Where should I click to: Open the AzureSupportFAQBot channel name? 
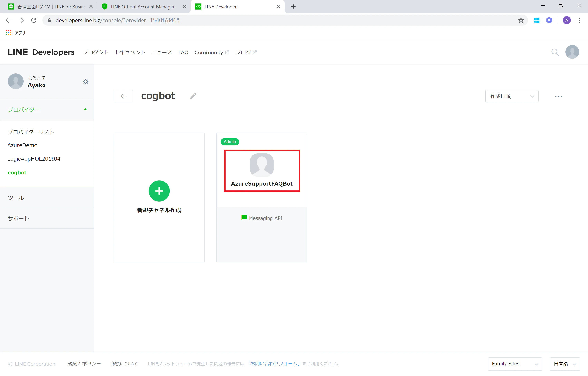(x=262, y=184)
